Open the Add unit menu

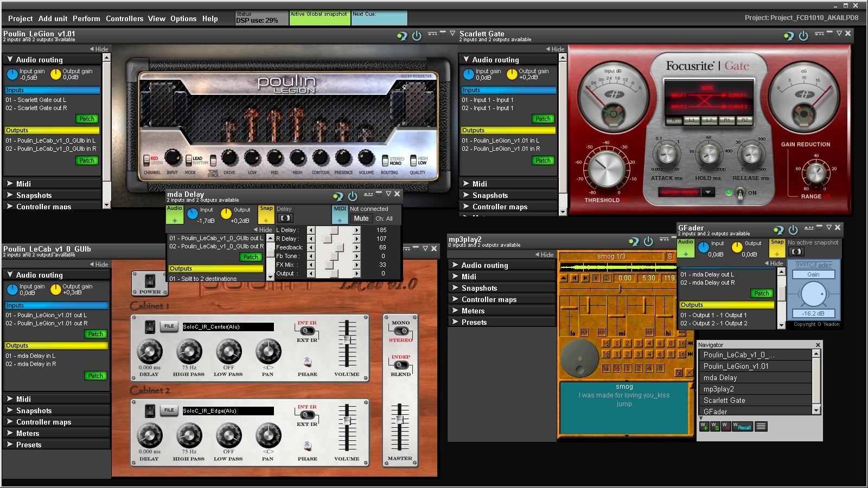click(53, 18)
